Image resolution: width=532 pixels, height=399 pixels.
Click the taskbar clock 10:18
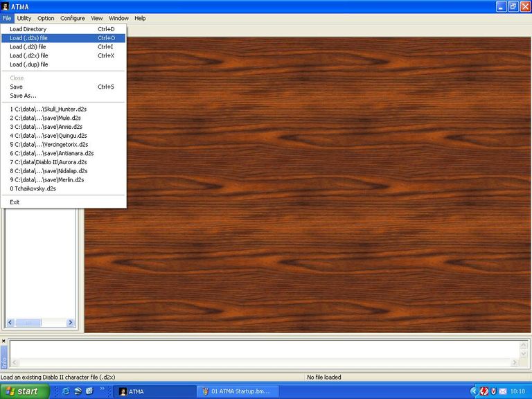click(517, 391)
